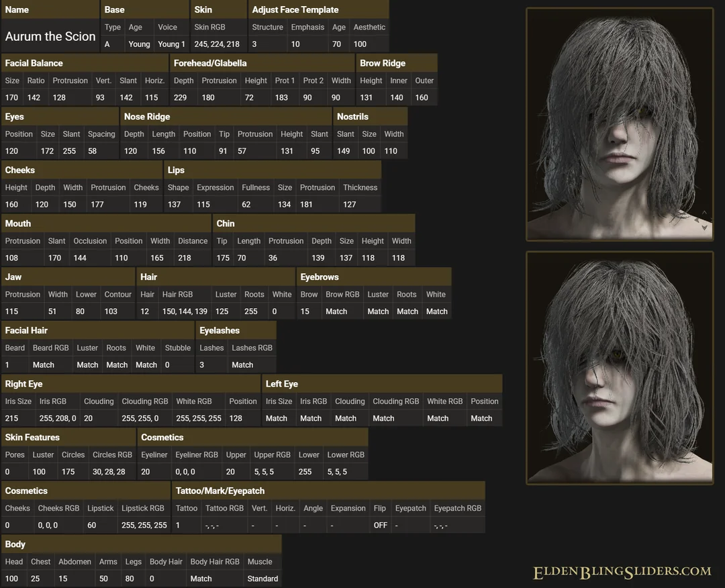Click Circles RGB value '30, 28, 28'
The image size is (725, 588).
click(x=109, y=471)
